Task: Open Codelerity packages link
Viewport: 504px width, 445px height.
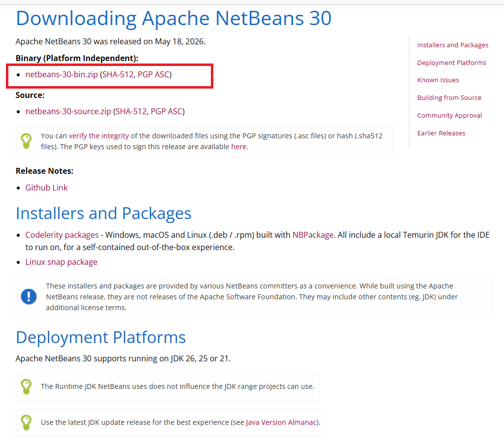Action: [x=62, y=235]
